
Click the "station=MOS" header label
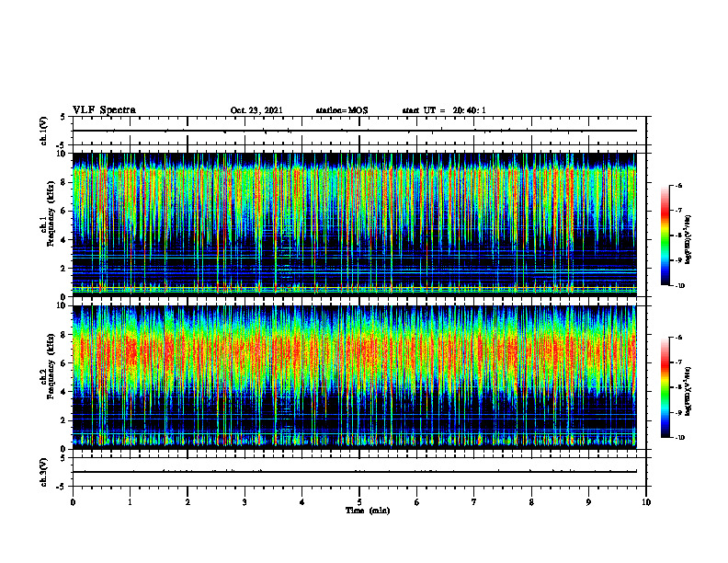(342, 110)
